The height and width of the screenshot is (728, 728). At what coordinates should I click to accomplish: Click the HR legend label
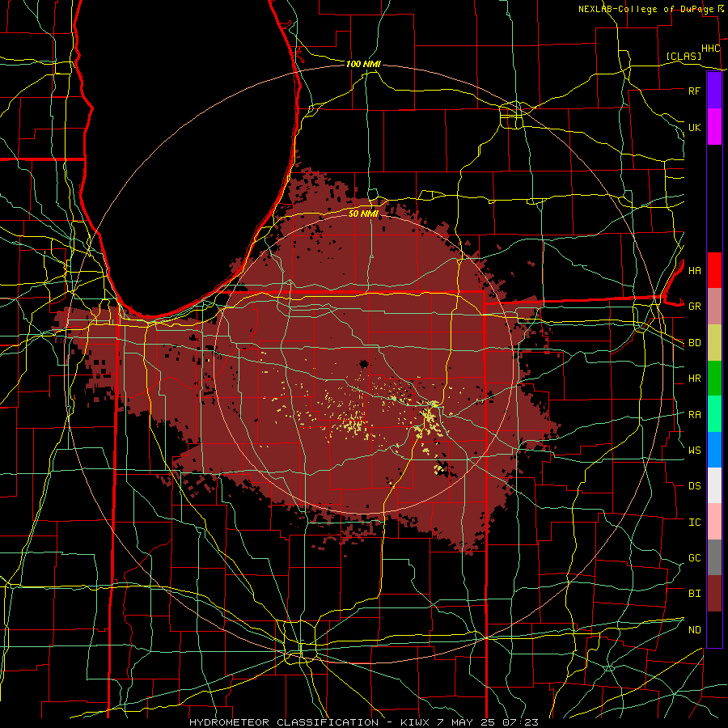coord(694,379)
